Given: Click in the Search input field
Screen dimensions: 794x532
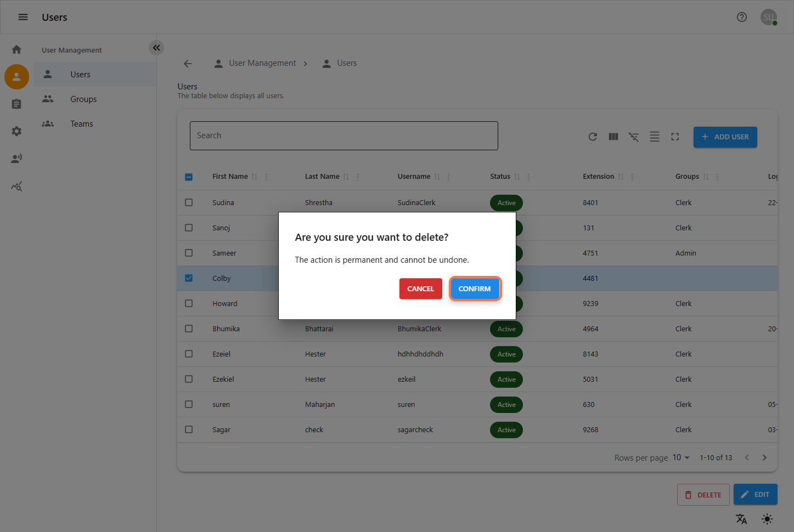Looking at the screenshot, I should tap(343, 135).
